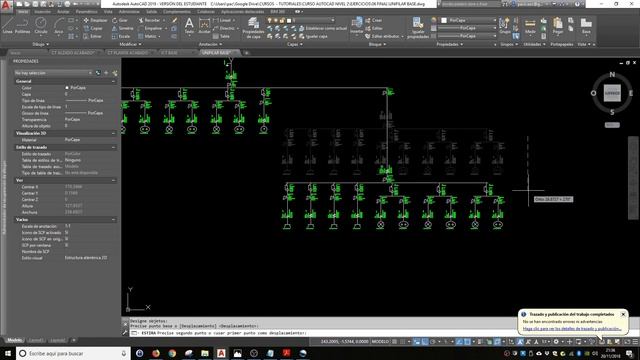Open the AutoCAD application menu logo
This screenshot has height=360, width=640.
click(x=6, y=6)
